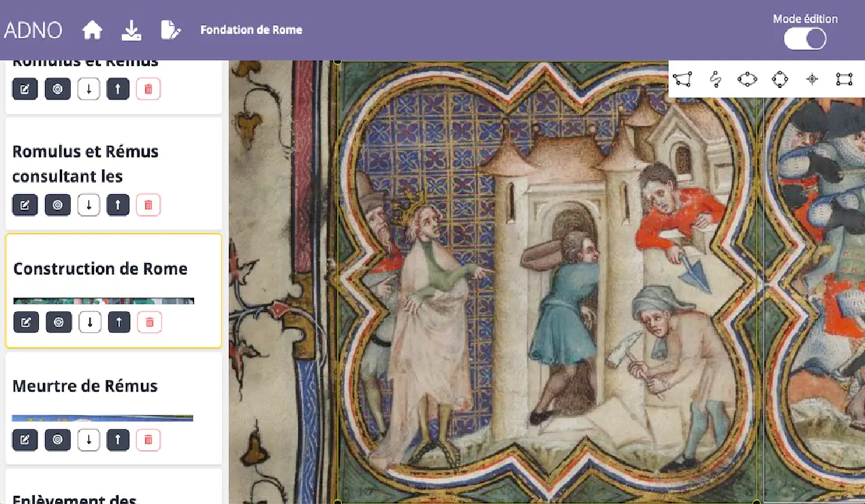The width and height of the screenshot is (865, 504).
Task: Toggle the Mode édition switch
Action: click(x=805, y=39)
